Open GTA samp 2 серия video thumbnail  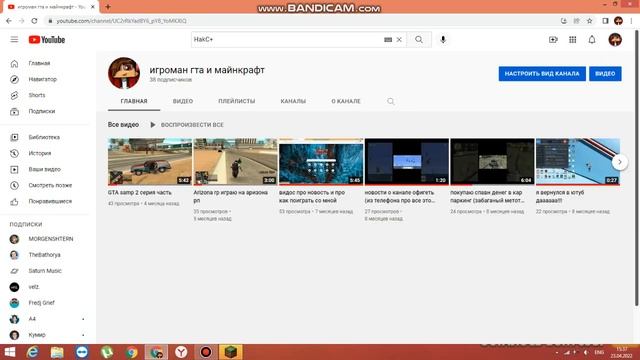click(150, 162)
